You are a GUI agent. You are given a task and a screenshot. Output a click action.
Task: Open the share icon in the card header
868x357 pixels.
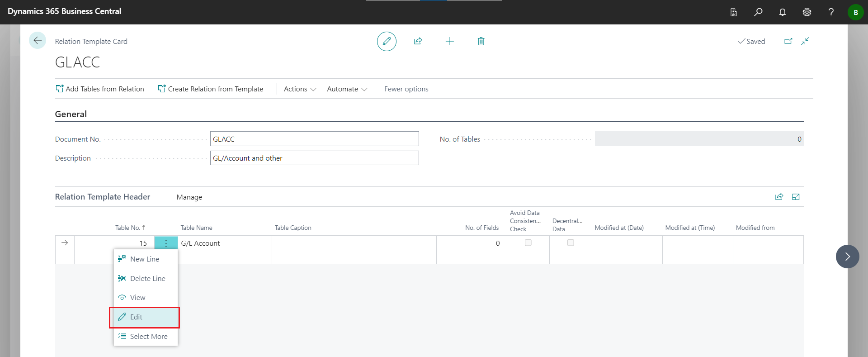tap(418, 41)
